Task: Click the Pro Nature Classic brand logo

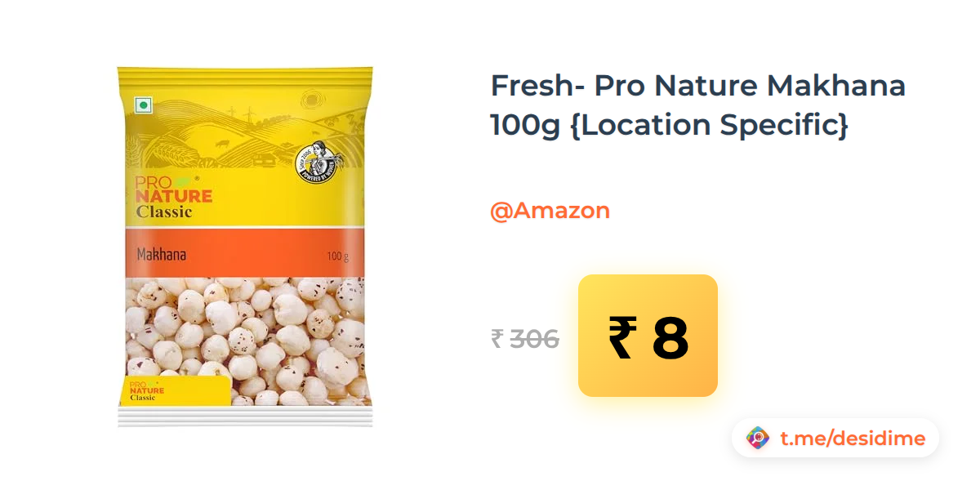Action: pos(173,198)
